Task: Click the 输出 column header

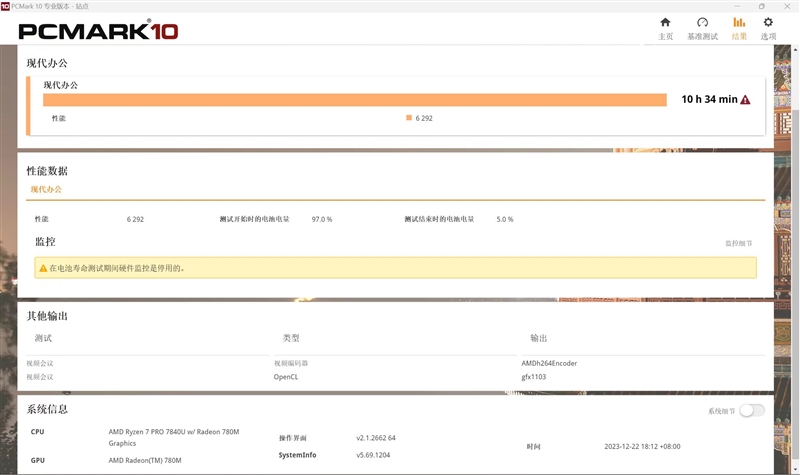Action: click(539, 338)
